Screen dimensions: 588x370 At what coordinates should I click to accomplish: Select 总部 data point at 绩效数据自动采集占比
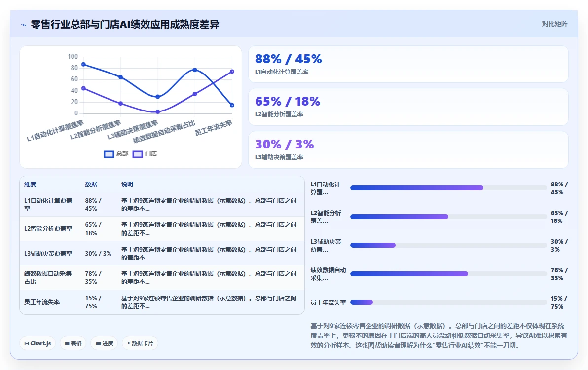195,70
